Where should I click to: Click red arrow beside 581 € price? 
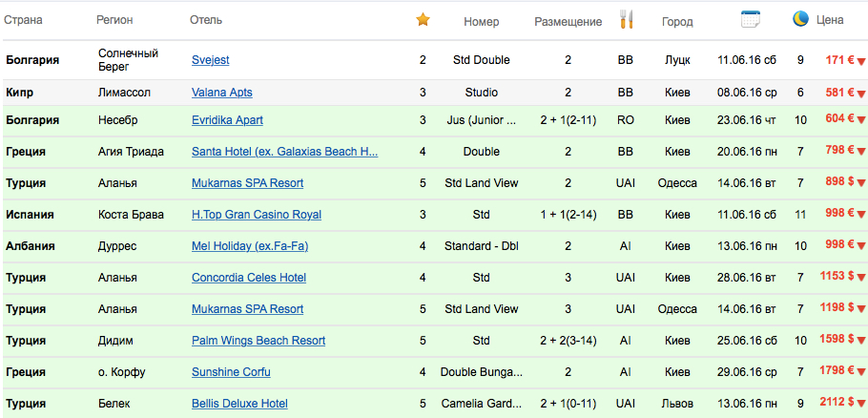tap(860, 94)
